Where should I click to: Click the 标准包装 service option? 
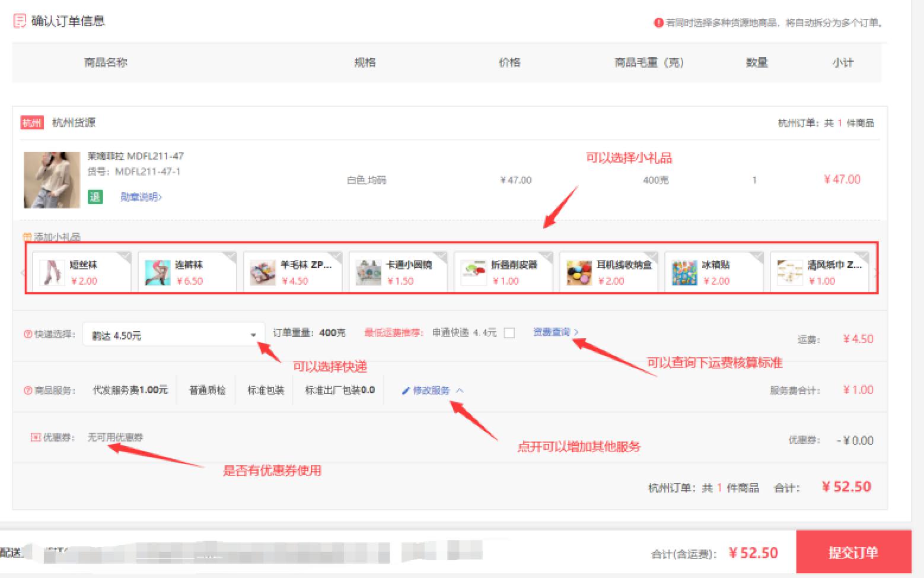pyautogui.click(x=265, y=390)
